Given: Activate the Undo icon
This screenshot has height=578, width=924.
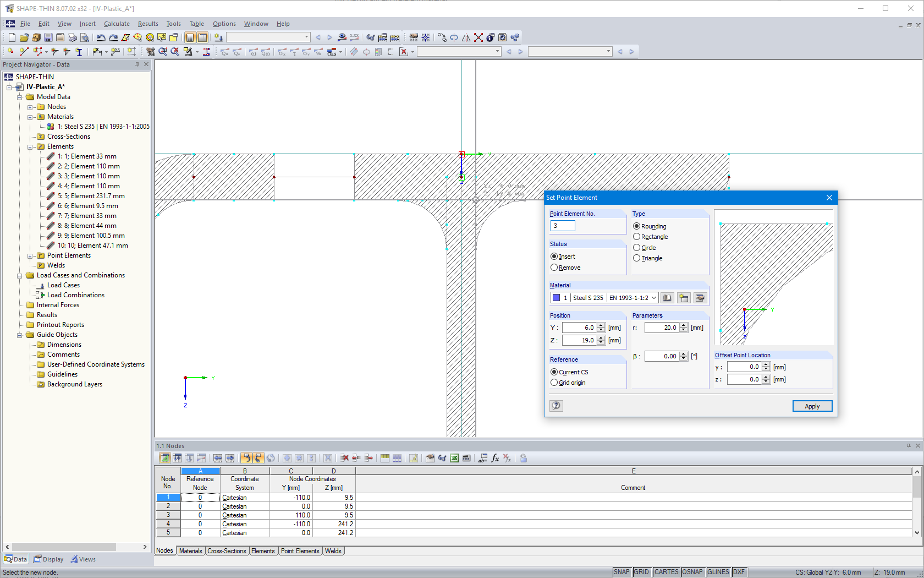Looking at the screenshot, I should coord(101,37).
